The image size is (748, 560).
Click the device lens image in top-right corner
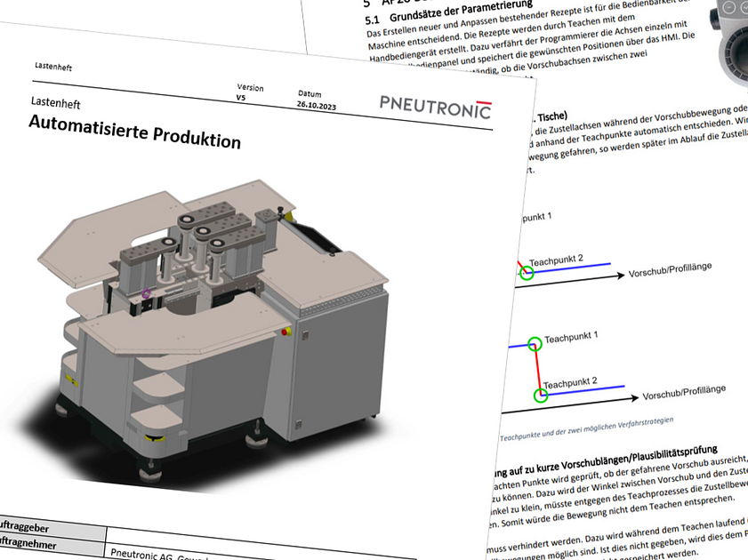click(x=729, y=43)
